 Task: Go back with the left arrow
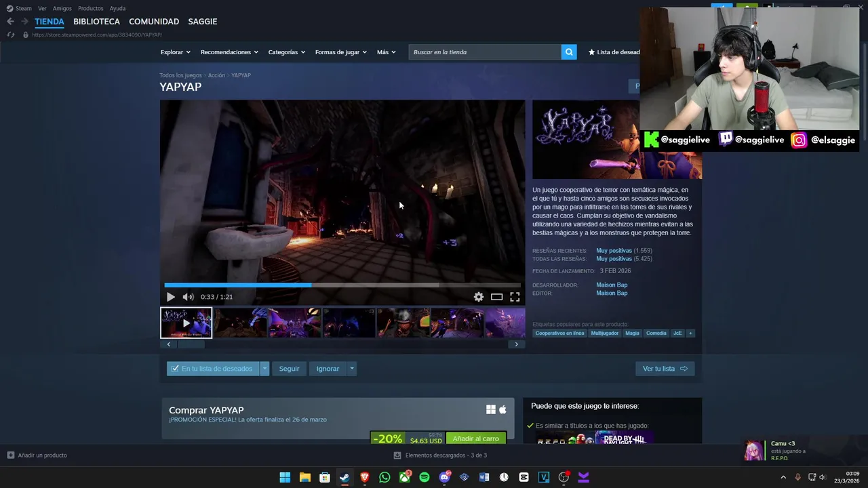(x=10, y=22)
